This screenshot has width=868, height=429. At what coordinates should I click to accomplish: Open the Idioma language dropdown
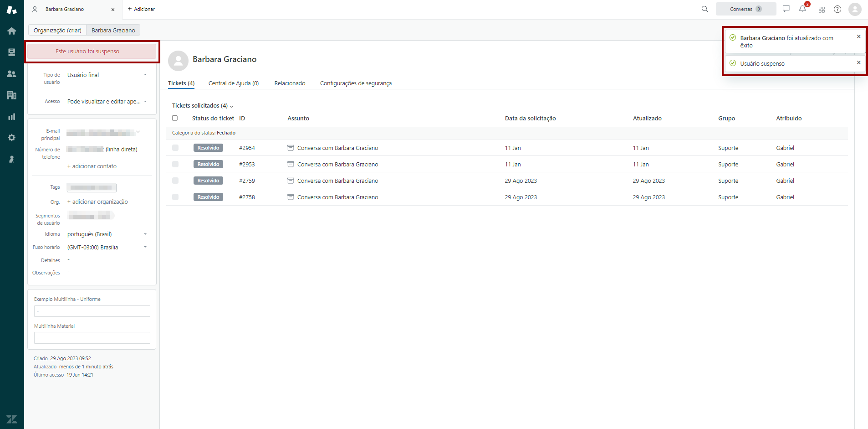107,234
